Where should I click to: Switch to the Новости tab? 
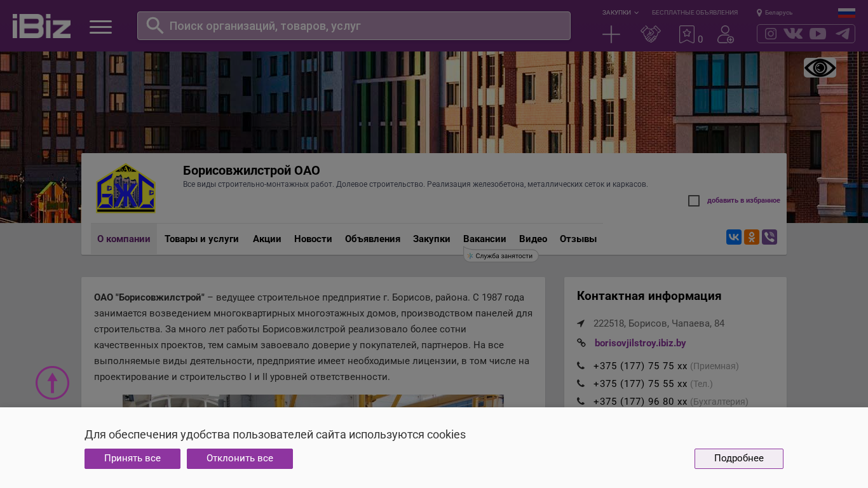click(x=313, y=239)
